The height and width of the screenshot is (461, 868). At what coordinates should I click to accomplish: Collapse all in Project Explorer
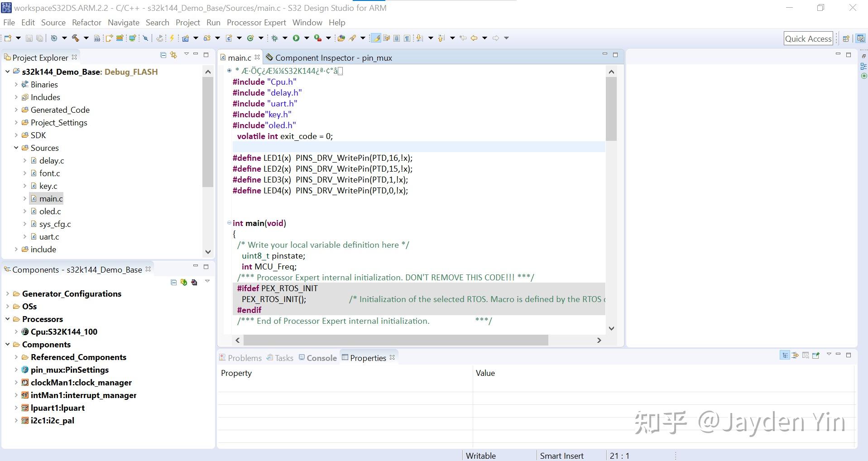point(163,55)
